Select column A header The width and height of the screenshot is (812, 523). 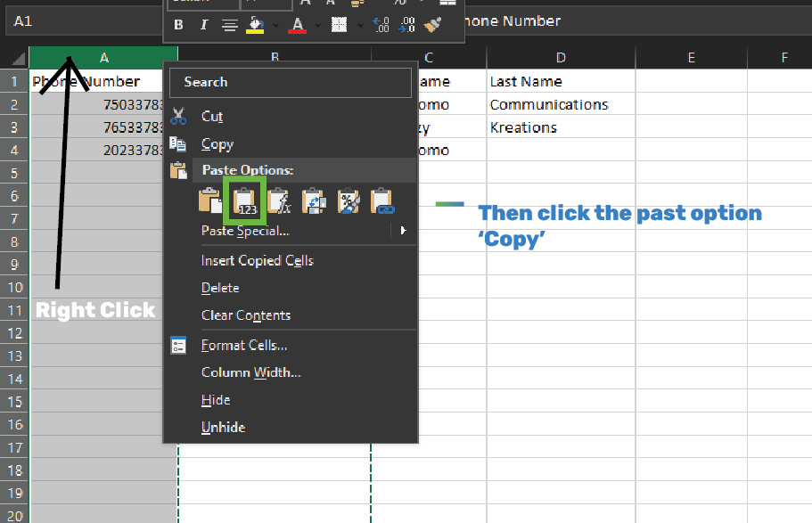[x=103, y=58]
